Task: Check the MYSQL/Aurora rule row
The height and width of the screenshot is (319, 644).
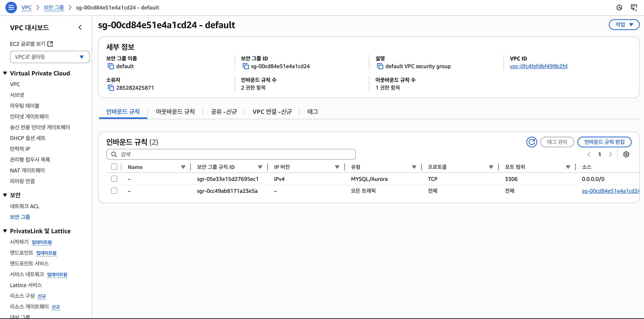Action: 114,179
